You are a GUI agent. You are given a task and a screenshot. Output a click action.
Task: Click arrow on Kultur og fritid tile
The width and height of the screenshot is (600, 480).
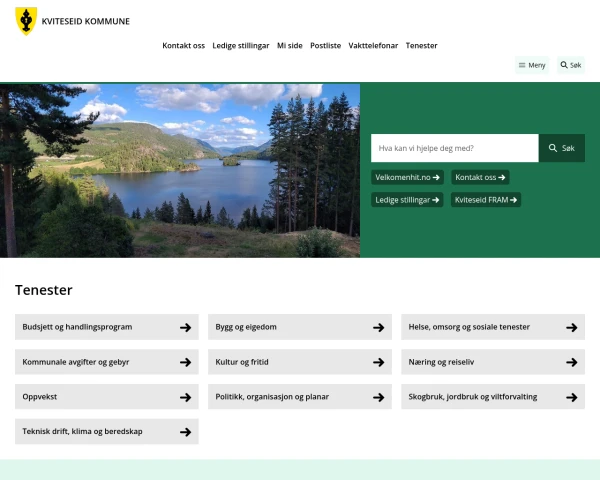[379, 362]
